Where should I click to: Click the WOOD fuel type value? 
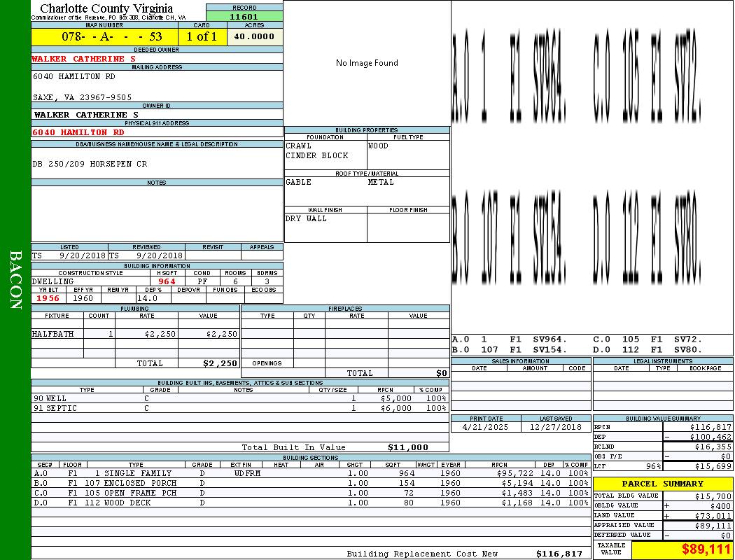click(x=378, y=146)
